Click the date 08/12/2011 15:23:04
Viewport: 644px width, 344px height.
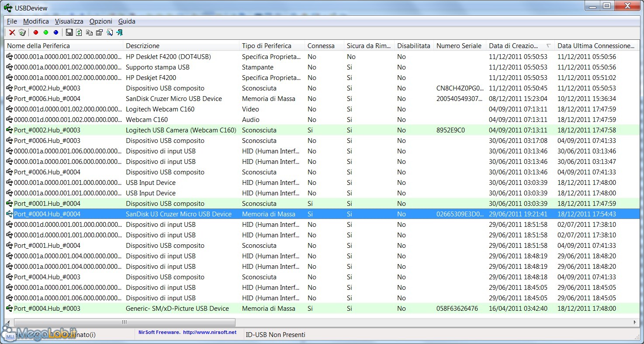(518, 98)
